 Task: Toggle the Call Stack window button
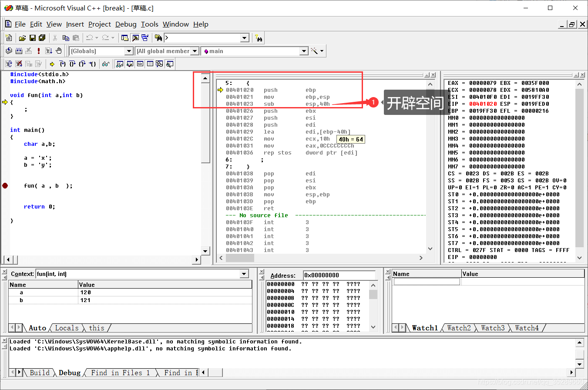click(159, 64)
